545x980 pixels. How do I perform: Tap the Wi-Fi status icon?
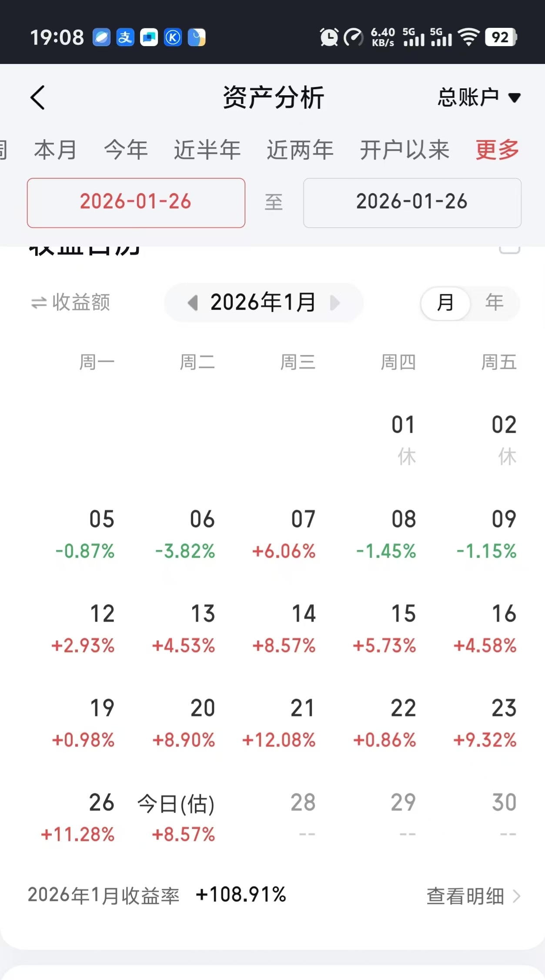[x=469, y=37]
